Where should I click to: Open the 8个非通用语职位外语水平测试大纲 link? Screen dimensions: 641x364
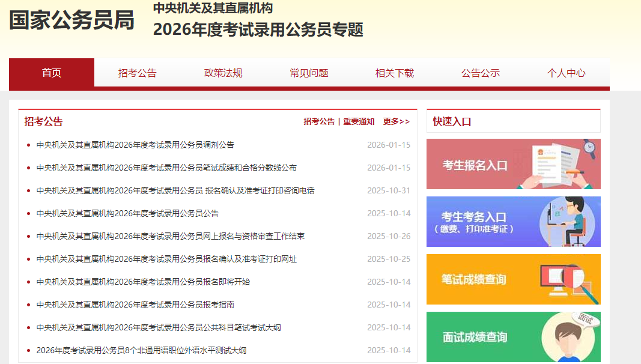(141, 350)
